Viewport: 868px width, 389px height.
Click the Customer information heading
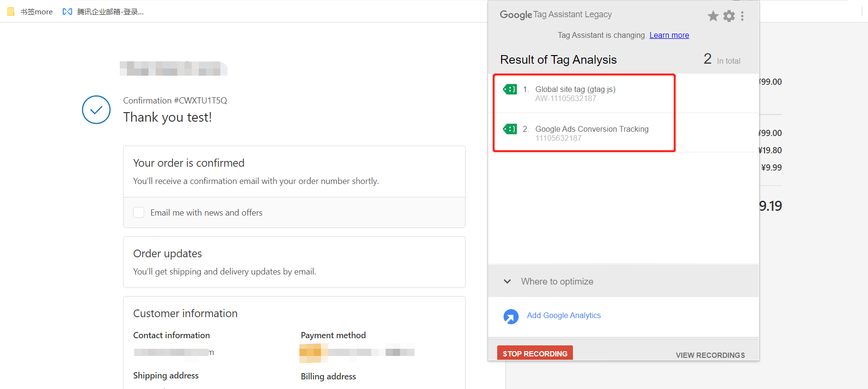185,313
